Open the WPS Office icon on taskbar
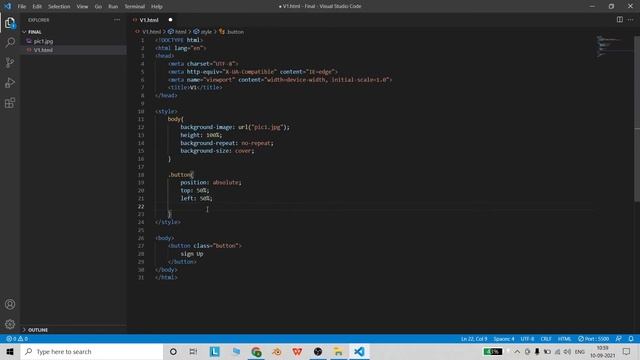Screen dimensions: 640x360 (x=297, y=351)
